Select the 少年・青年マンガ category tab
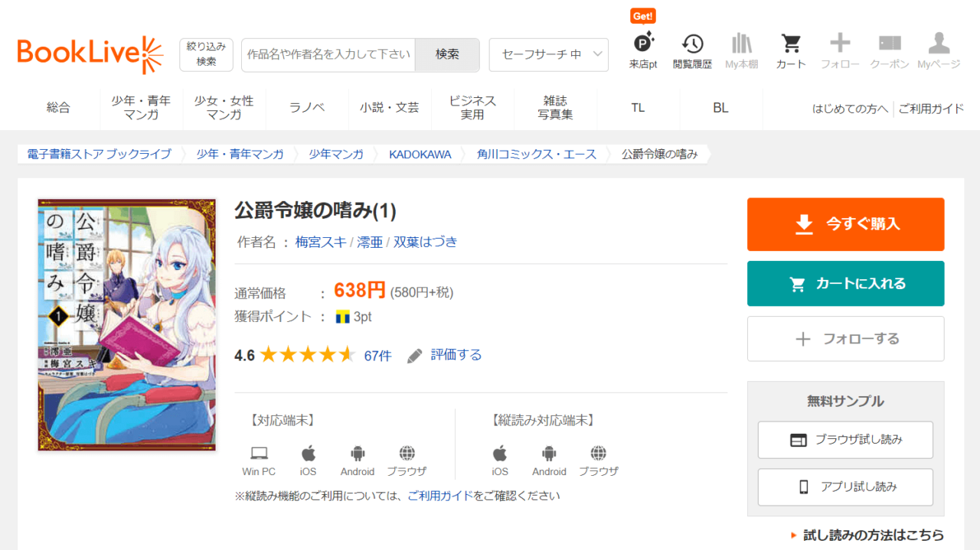 coord(141,108)
